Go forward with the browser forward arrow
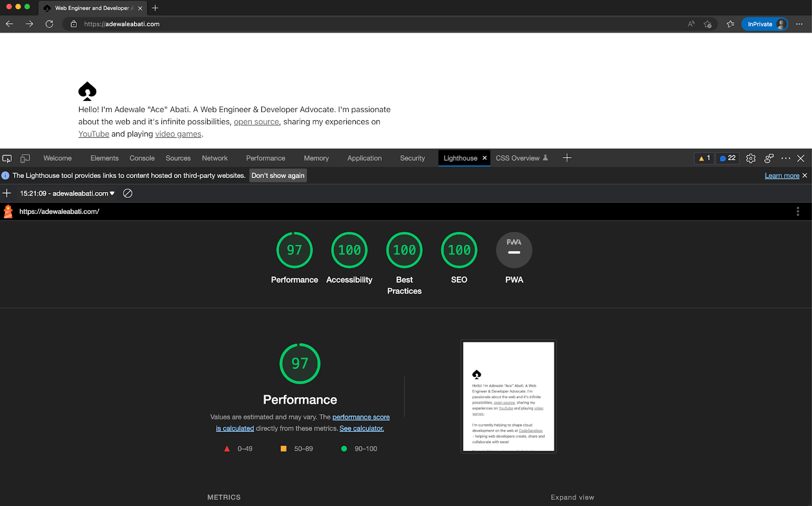This screenshot has width=812, height=506. pos(29,24)
